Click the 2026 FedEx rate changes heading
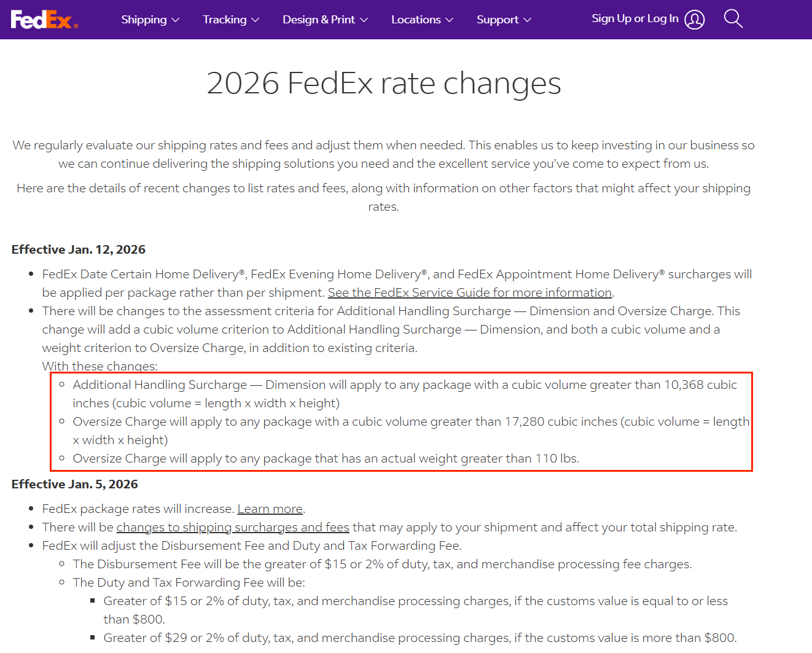812x653 pixels. (383, 83)
